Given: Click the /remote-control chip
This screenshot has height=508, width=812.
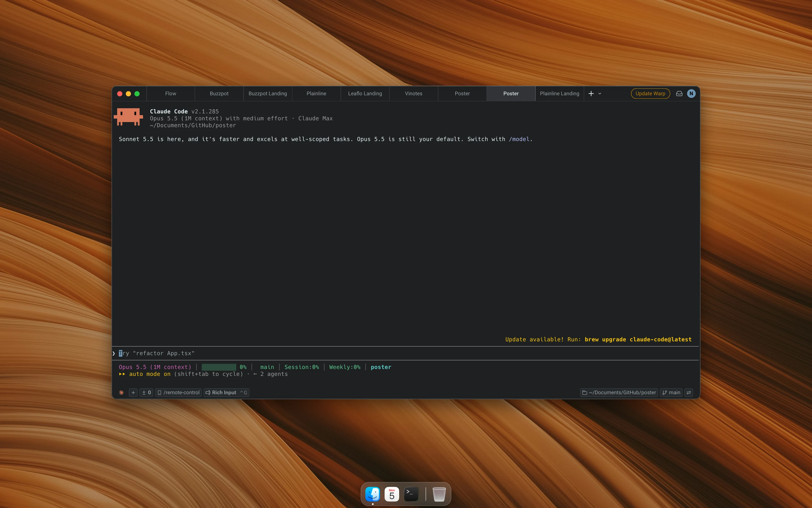Looking at the screenshot, I should pyautogui.click(x=178, y=392).
